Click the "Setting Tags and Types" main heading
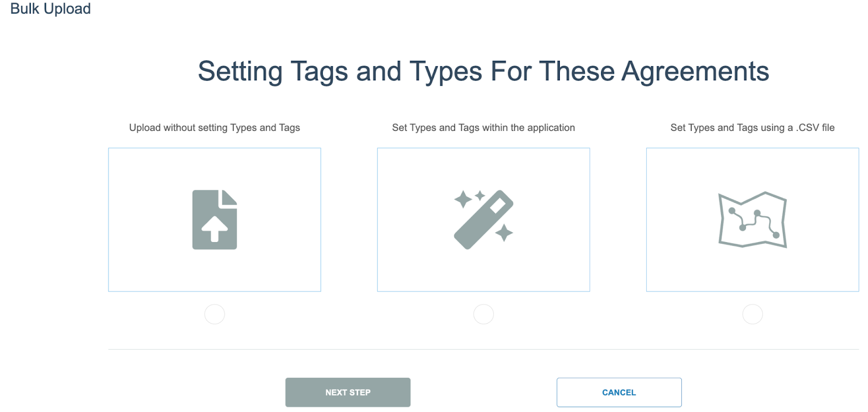 click(x=483, y=71)
